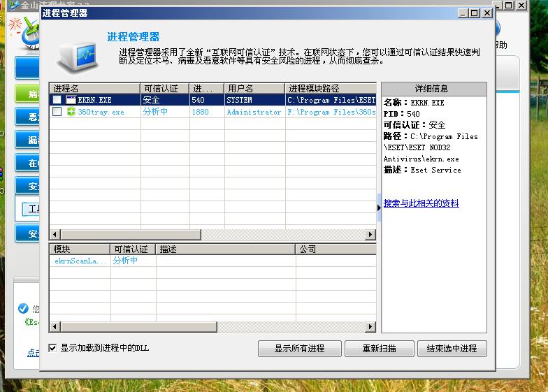
Task: Click the 结束选中进程 button
Action: pyautogui.click(x=452, y=349)
